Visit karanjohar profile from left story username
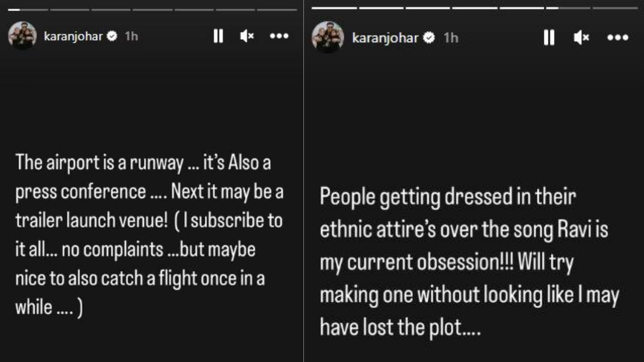 coord(73,36)
